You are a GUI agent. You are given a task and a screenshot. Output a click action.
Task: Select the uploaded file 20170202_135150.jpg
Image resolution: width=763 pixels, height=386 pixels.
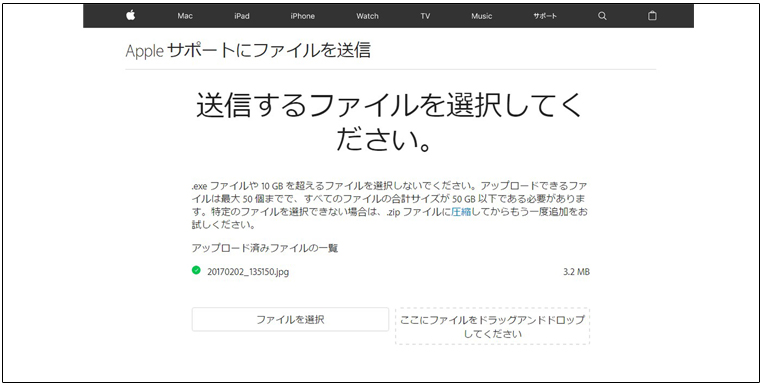pos(248,272)
